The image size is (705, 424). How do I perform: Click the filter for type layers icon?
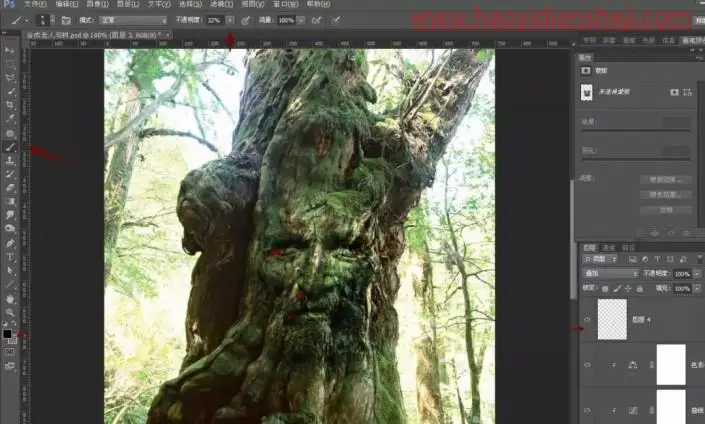[657, 259]
